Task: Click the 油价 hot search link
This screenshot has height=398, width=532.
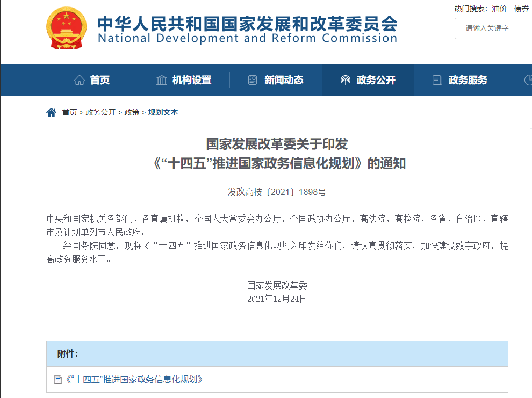Action: [499, 9]
